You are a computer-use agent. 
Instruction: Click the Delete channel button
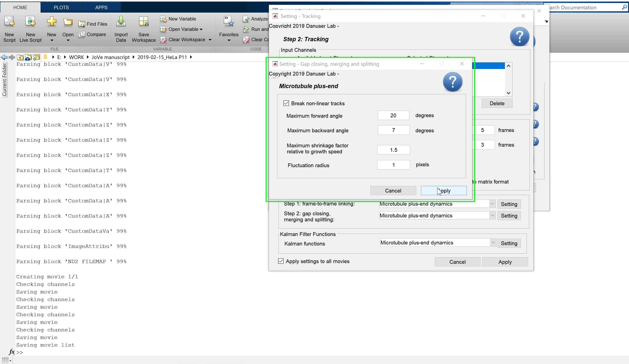497,103
